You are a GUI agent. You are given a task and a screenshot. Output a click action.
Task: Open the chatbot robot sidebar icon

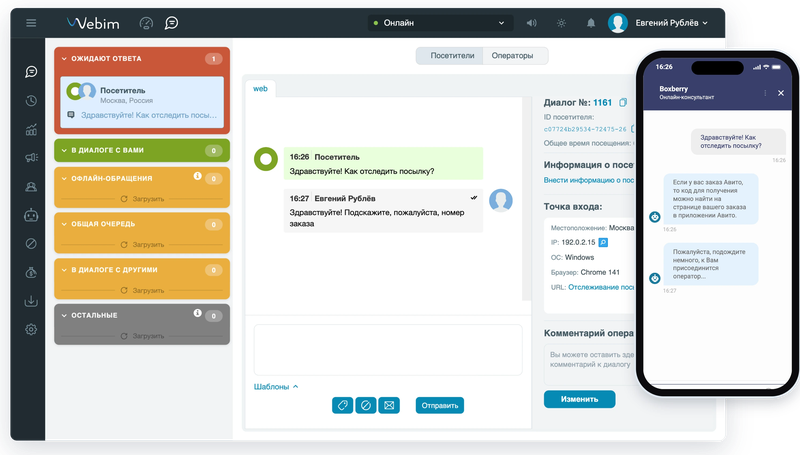click(x=31, y=215)
